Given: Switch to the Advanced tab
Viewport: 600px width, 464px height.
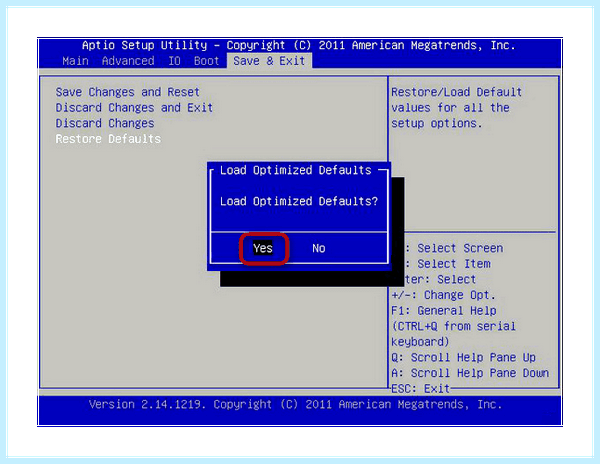Looking at the screenshot, I should (x=128, y=61).
